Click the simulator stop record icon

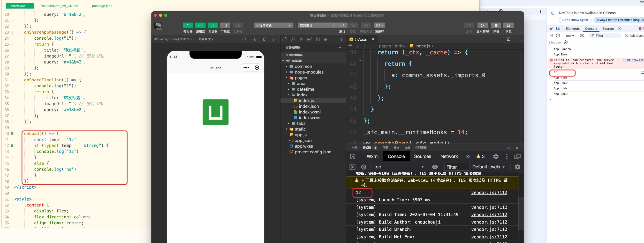click(254, 39)
